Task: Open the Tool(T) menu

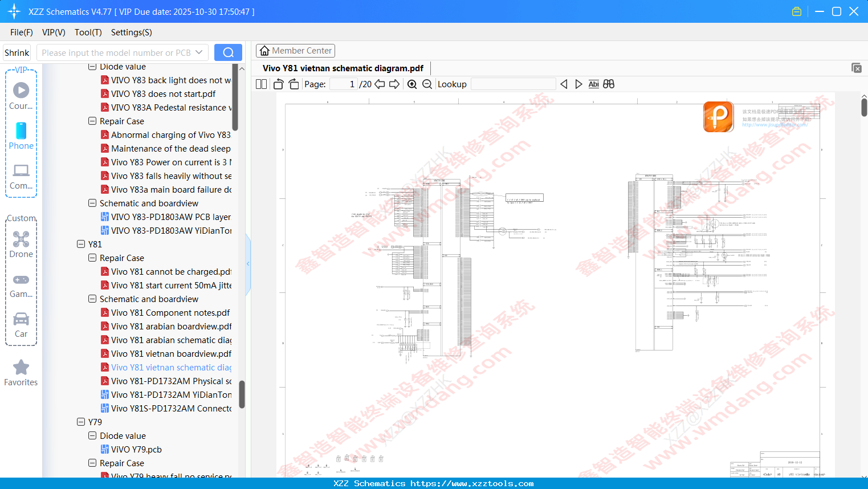Action: coord(88,32)
